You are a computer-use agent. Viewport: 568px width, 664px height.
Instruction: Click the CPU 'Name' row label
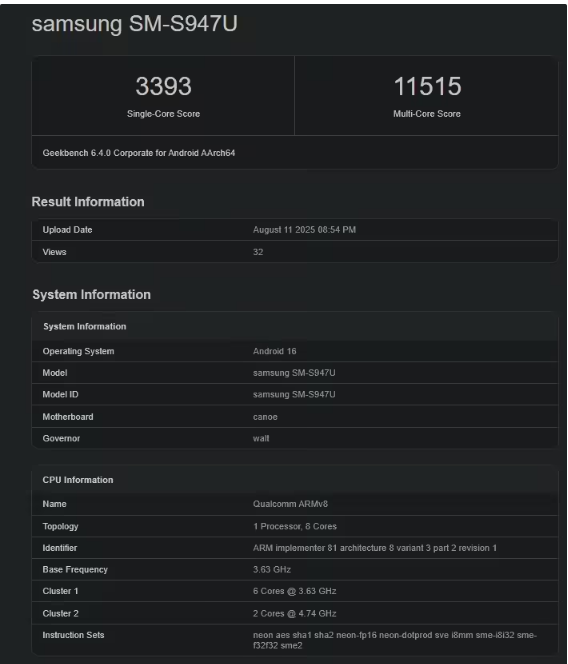click(x=54, y=504)
